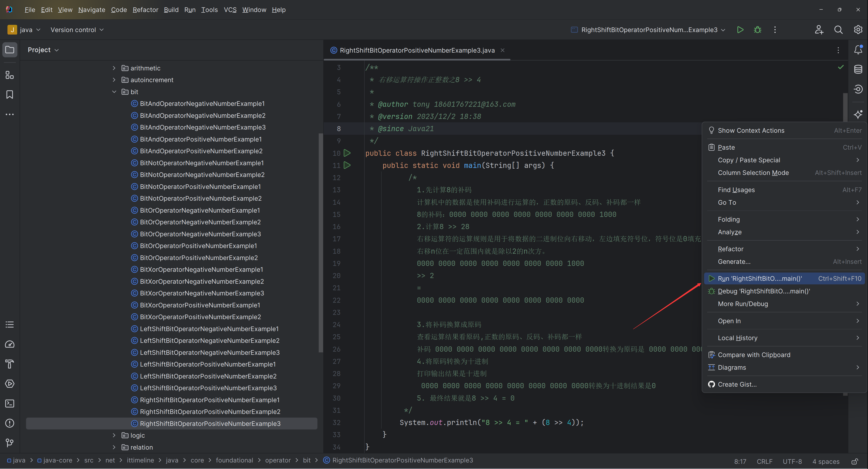Click the green inspections checkmark indicator

(841, 67)
